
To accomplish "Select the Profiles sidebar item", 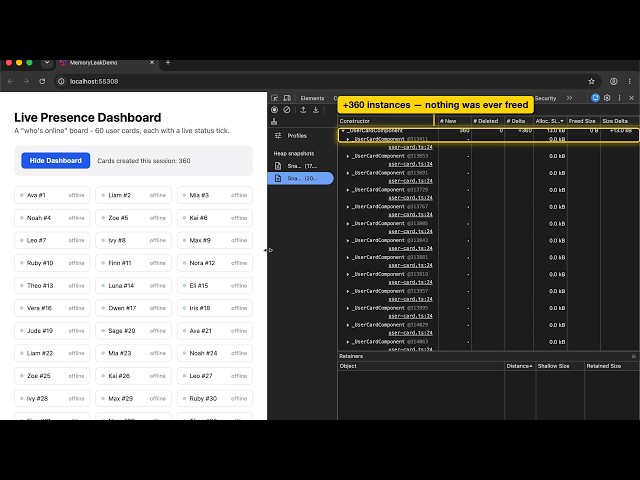I will point(301,136).
